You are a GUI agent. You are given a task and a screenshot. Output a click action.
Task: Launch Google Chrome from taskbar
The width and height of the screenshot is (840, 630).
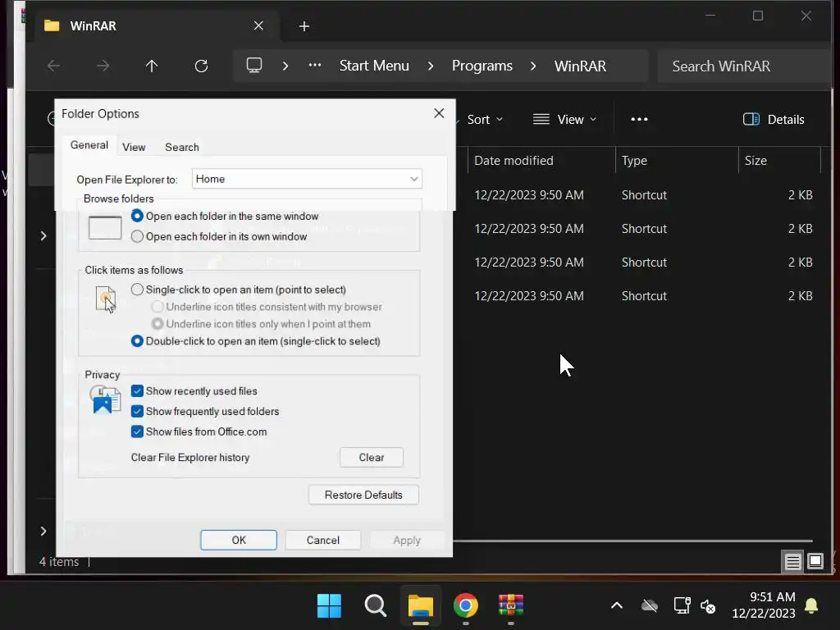(466, 606)
